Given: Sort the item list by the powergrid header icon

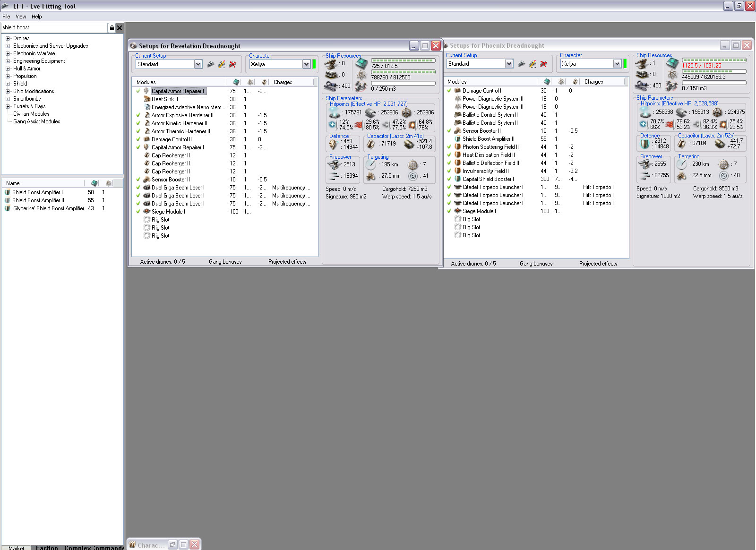Looking at the screenshot, I should 109,183.
